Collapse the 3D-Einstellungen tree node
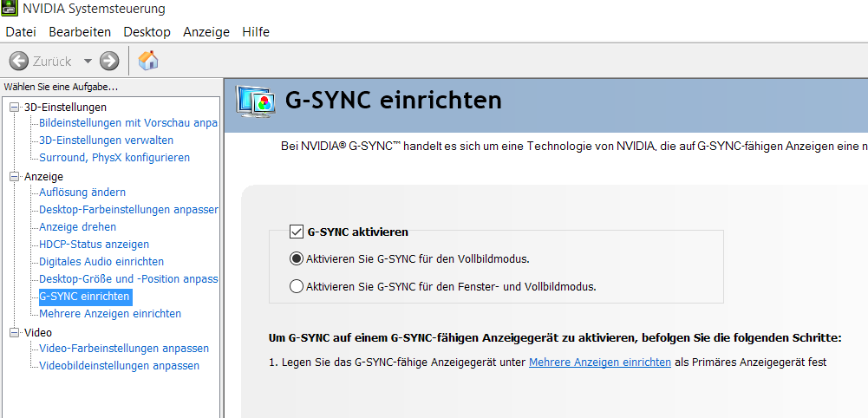This screenshot has height=418, width=868. (15, 107)
